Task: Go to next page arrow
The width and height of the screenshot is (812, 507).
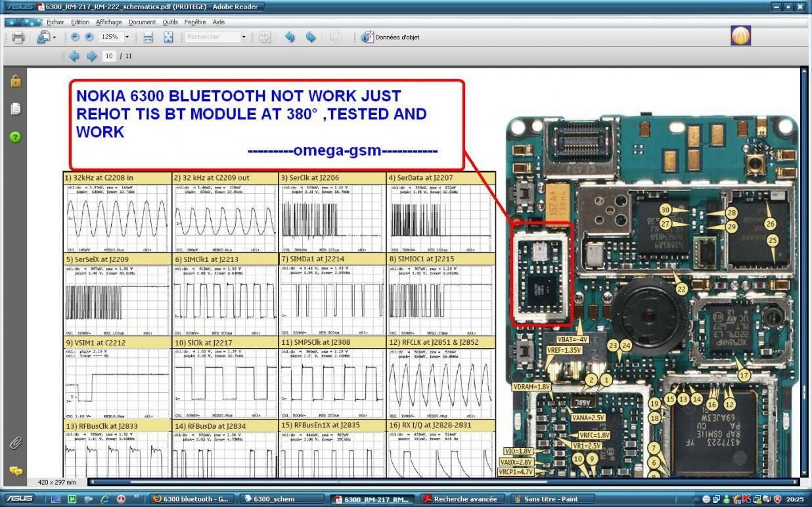Action: click(91, 56)
